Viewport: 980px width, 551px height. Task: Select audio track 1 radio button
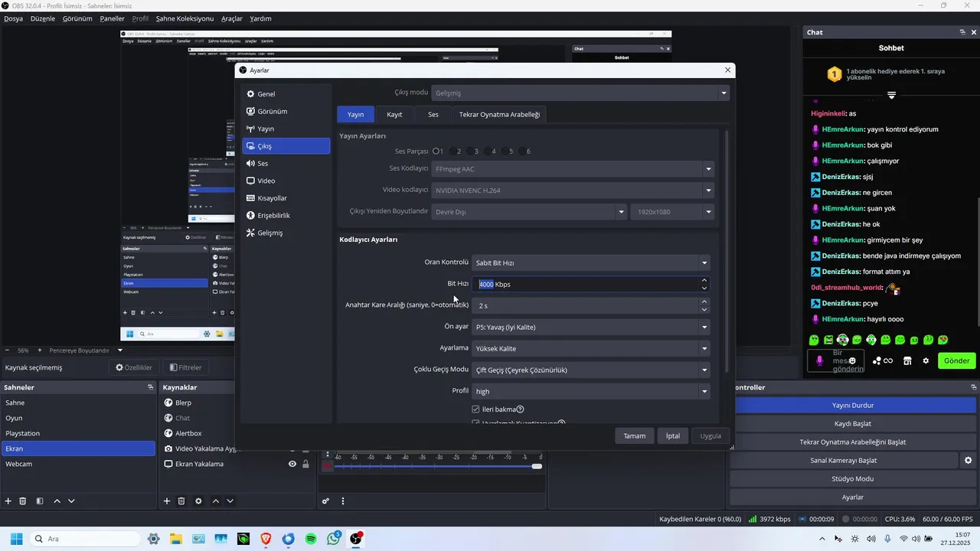(x=436, y=152)
